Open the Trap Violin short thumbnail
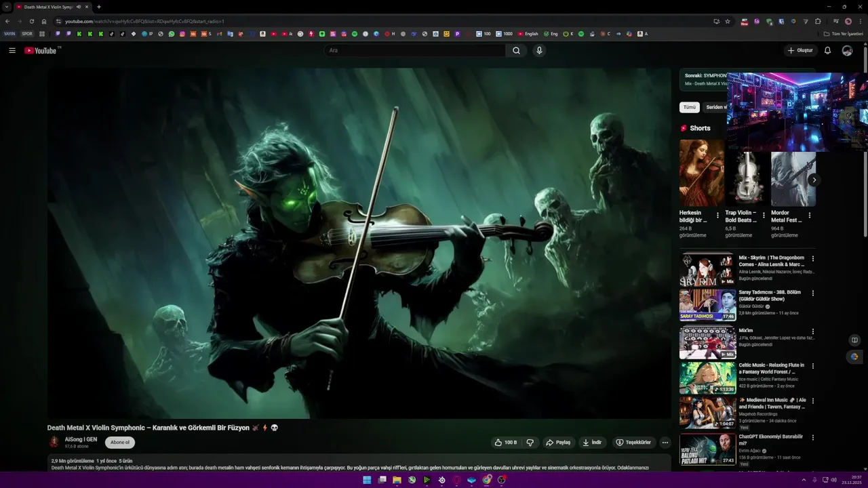868x488 pixels. click(747, 179)
